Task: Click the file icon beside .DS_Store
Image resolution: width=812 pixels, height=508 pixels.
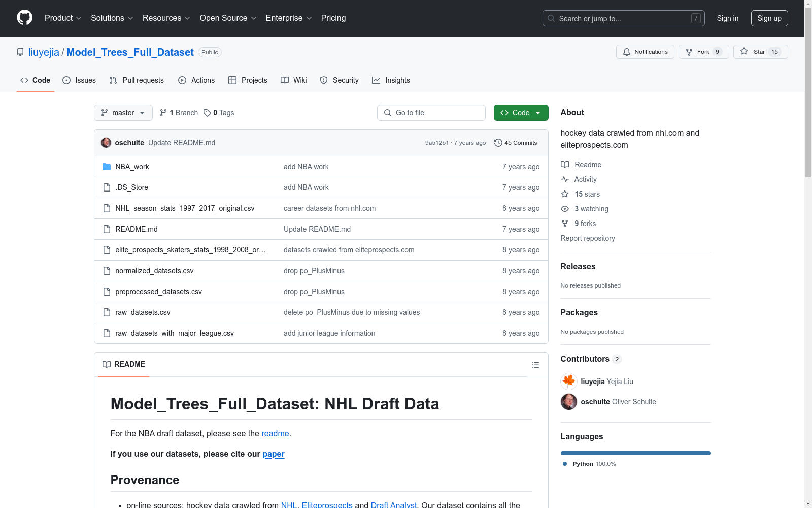Action: pyautogui.click(x=107, y=187)
